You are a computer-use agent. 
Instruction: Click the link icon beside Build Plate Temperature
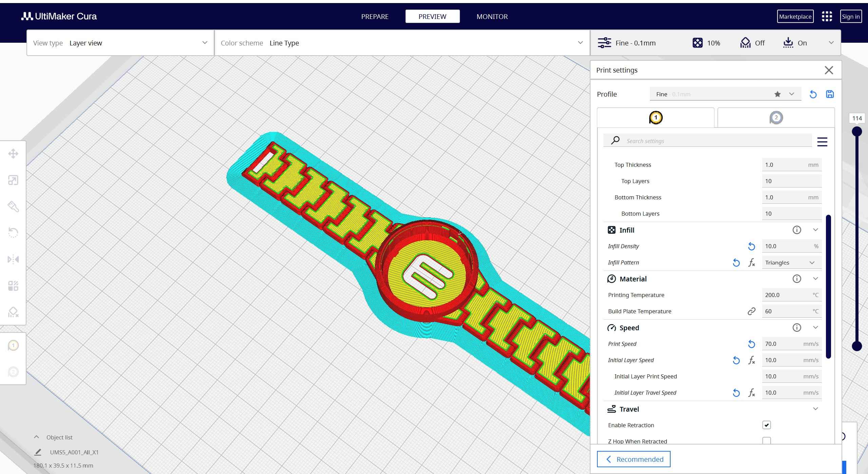point(751,311)
